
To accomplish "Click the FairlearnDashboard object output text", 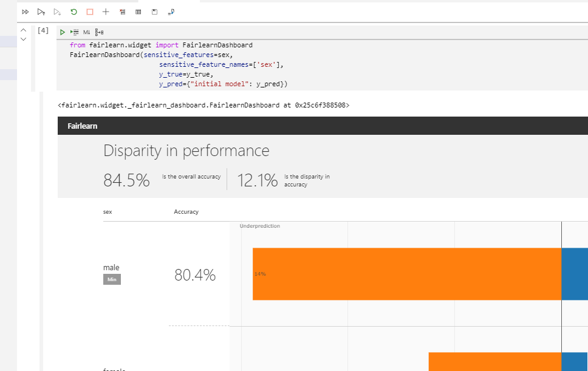I will click(203, 105).
